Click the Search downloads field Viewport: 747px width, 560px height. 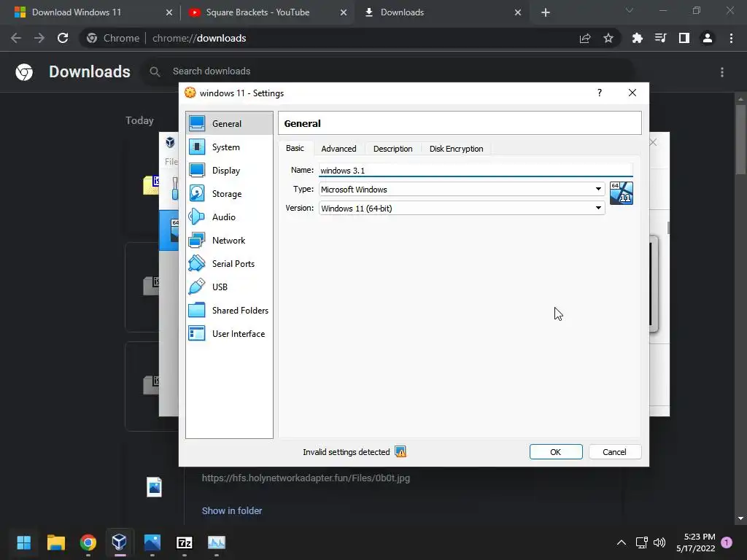pyautogui.click(x=387, y=71)
